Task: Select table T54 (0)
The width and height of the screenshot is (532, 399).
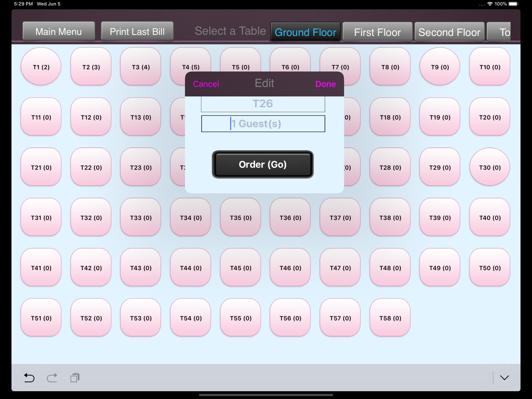Action: [190, 317]
